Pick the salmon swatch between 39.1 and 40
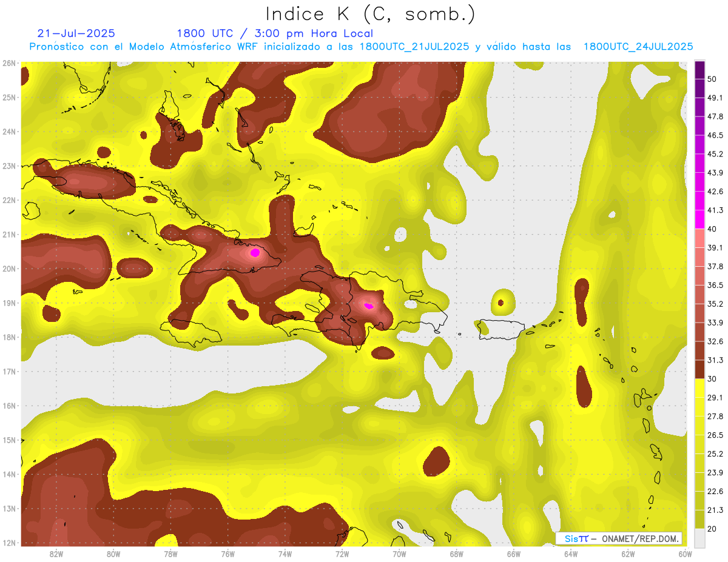 699,238
